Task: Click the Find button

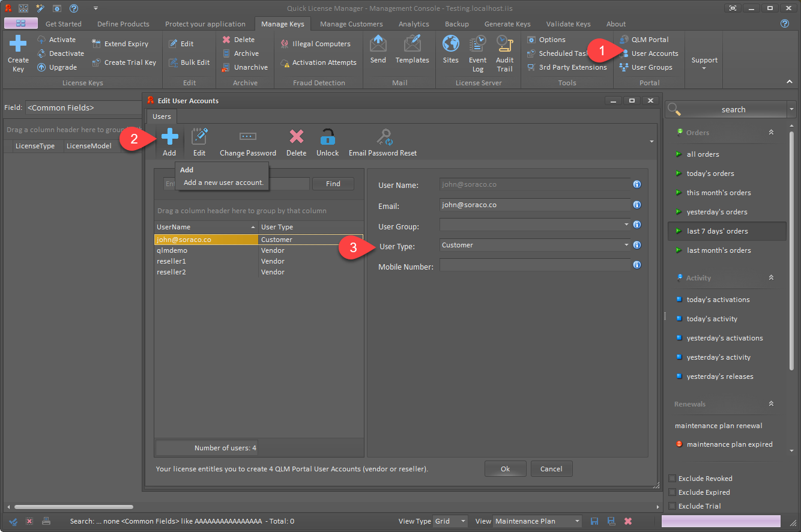Action: 333,184
